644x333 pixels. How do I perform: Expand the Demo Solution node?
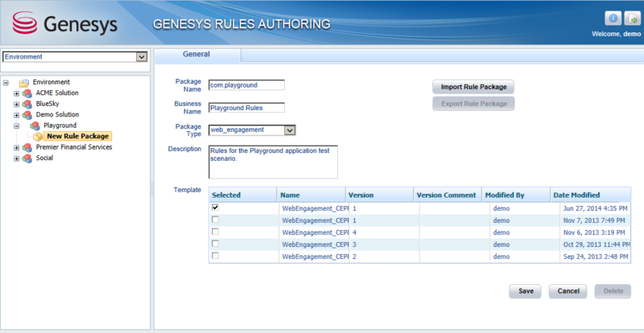pyautogui.click(x=17, y=115)
